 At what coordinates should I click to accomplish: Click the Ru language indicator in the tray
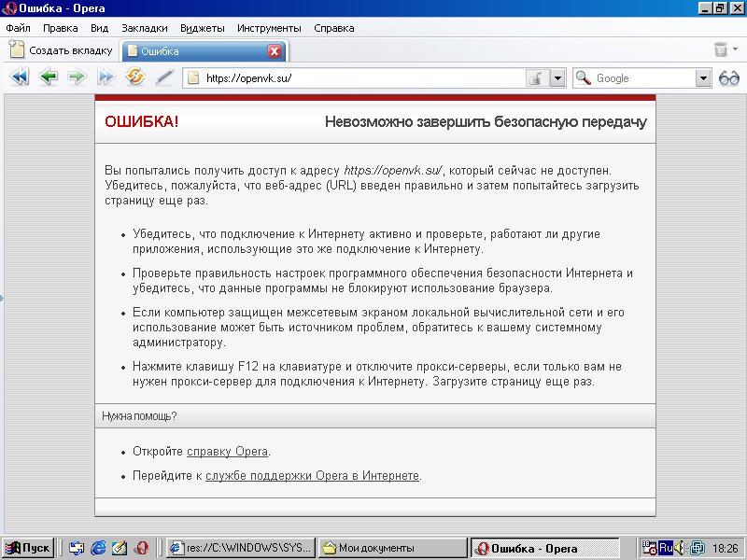coord(665,548)
